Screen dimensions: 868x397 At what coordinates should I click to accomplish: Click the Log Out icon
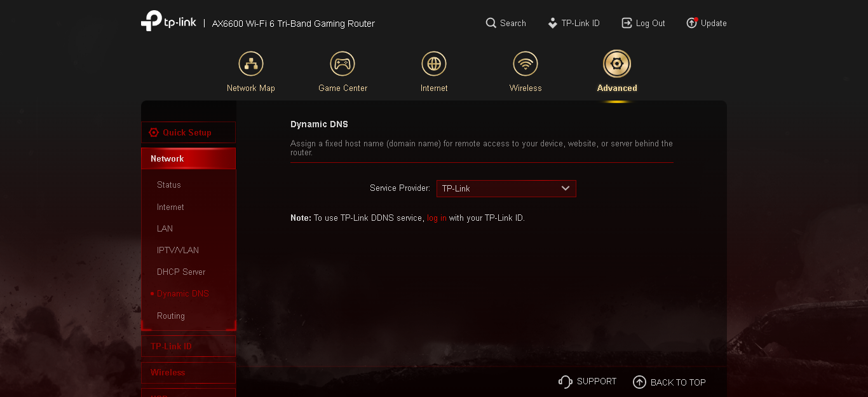coord(627,23)
